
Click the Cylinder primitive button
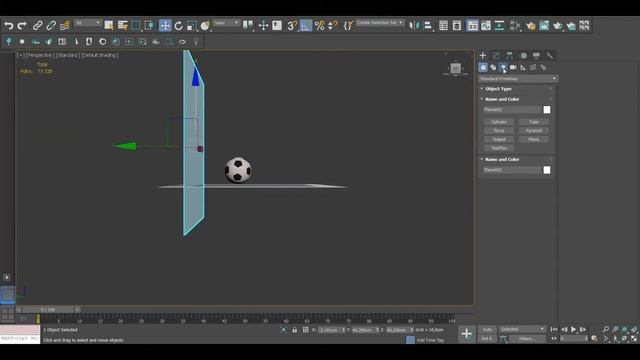tap(499, 122)
